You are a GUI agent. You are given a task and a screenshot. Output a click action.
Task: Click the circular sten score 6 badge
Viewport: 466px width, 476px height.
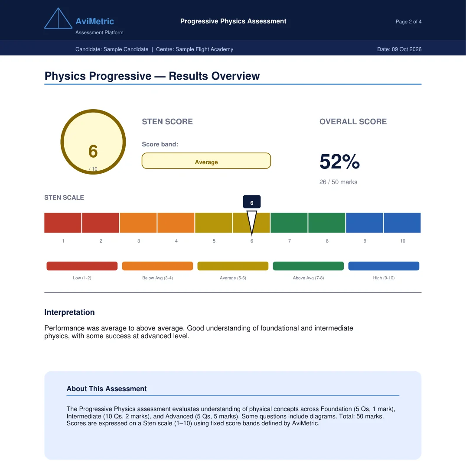point(93,142)
